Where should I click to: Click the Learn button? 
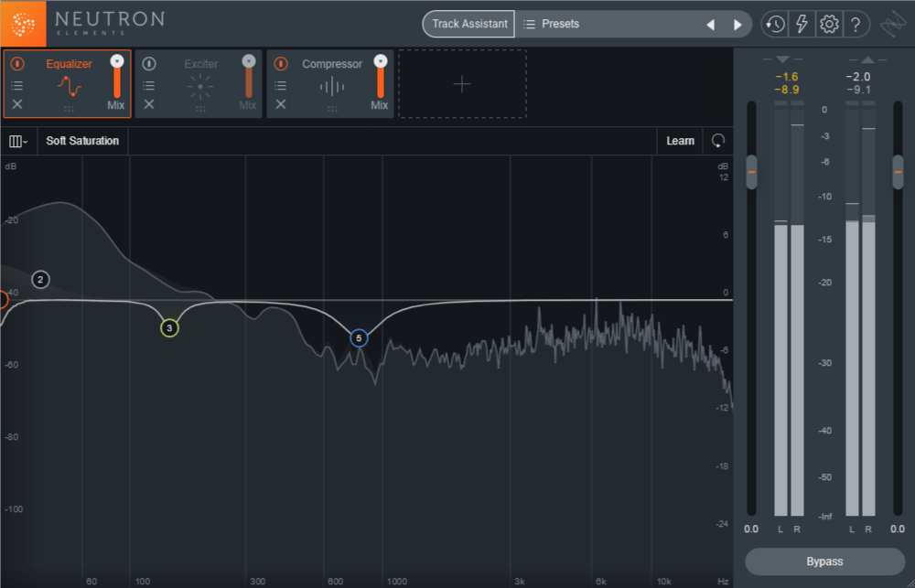pos(680,141)
